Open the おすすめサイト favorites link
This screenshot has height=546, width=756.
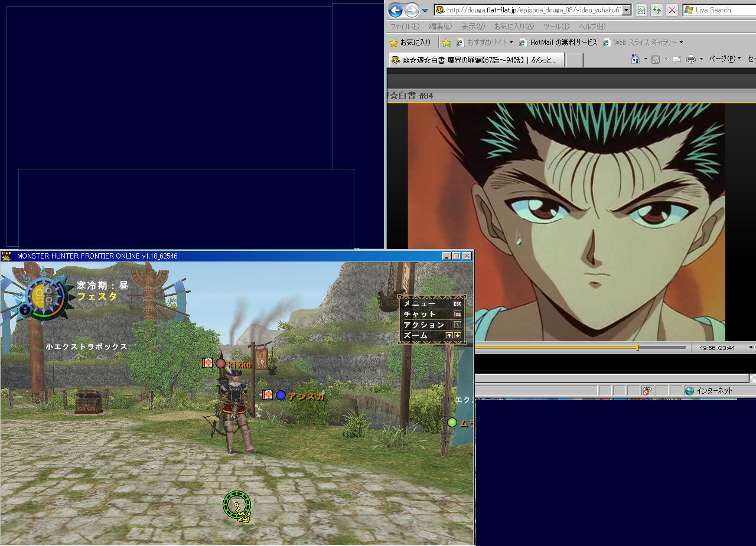pyautogui.click(x=481, y=42)
